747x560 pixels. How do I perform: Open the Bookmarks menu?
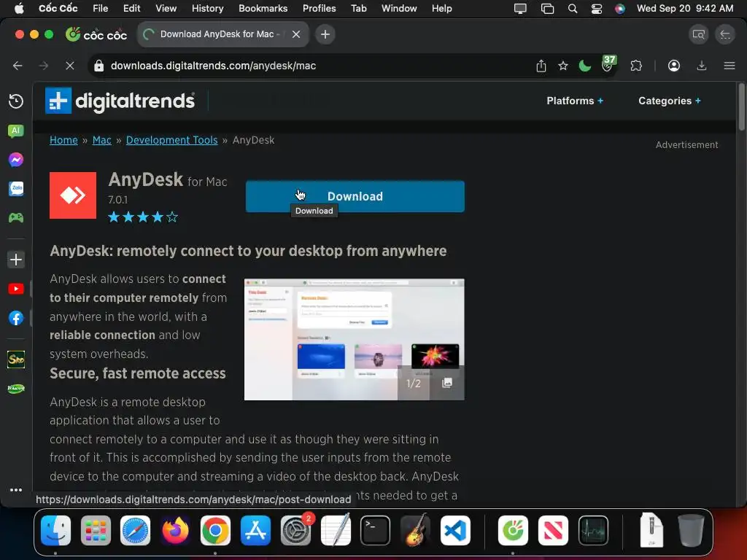coord(263,8)
